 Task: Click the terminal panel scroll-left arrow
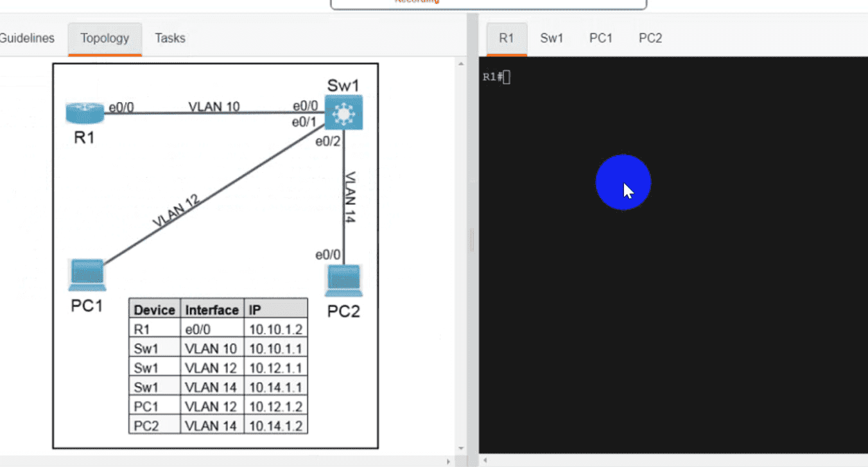point(486,461)
